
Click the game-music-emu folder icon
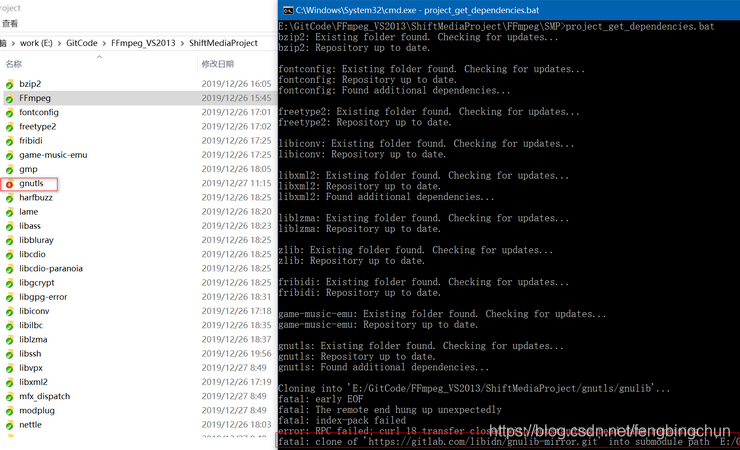(9, 155)
